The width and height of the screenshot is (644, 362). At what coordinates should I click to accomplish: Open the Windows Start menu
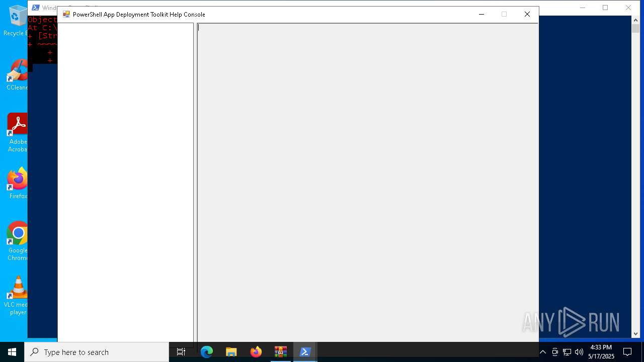[12, 352]
